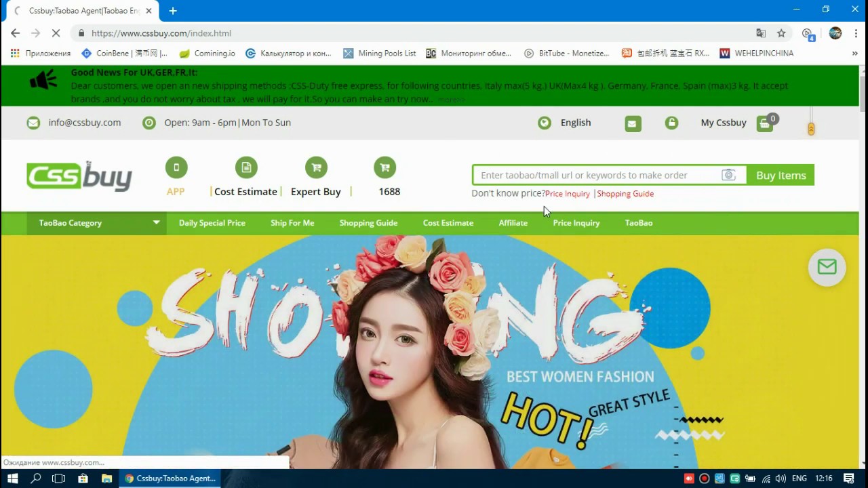Viewport: 868px width, 488px height.
Task: Click the taobao url search field
Action: tap(597, 175)
